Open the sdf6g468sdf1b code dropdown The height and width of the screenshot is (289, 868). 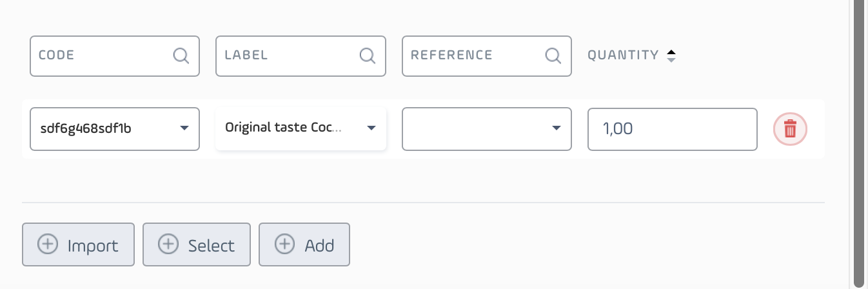tap(115, 129)
